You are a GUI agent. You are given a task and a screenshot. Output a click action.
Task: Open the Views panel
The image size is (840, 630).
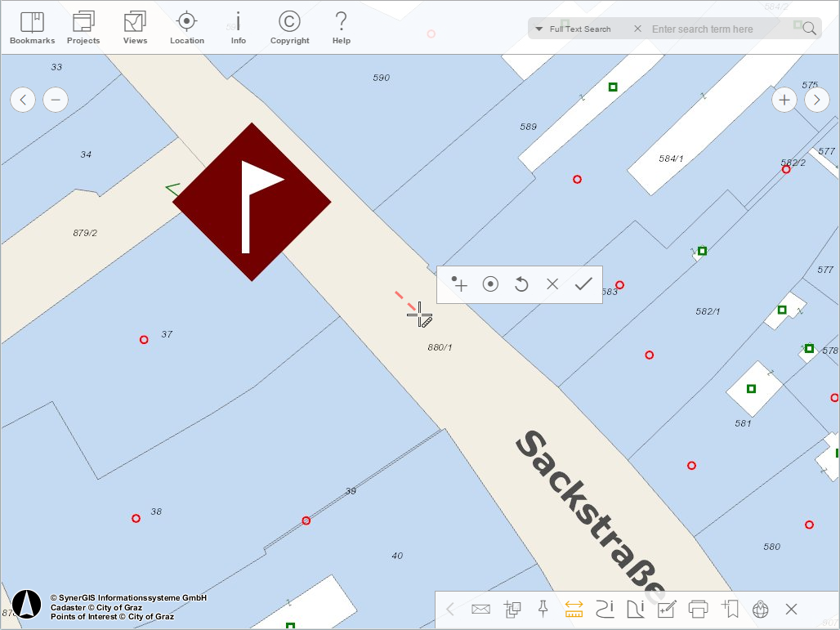(134, 25)
